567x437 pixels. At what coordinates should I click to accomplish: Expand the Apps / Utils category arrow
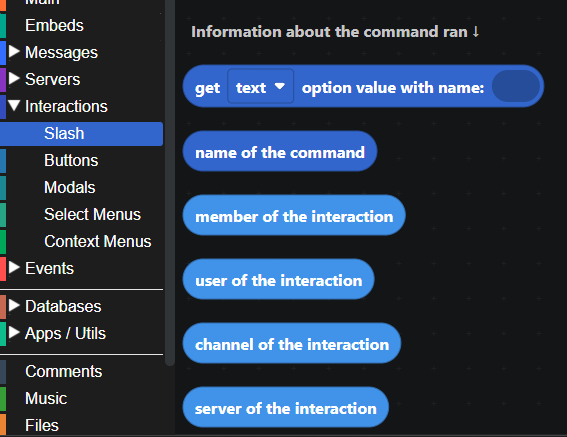tap(14, 332)
